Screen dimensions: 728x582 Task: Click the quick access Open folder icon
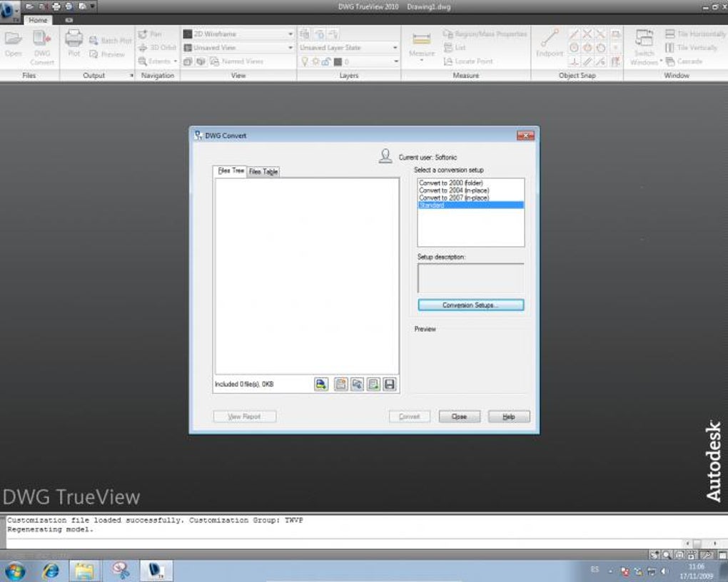[x=29, y=6]
